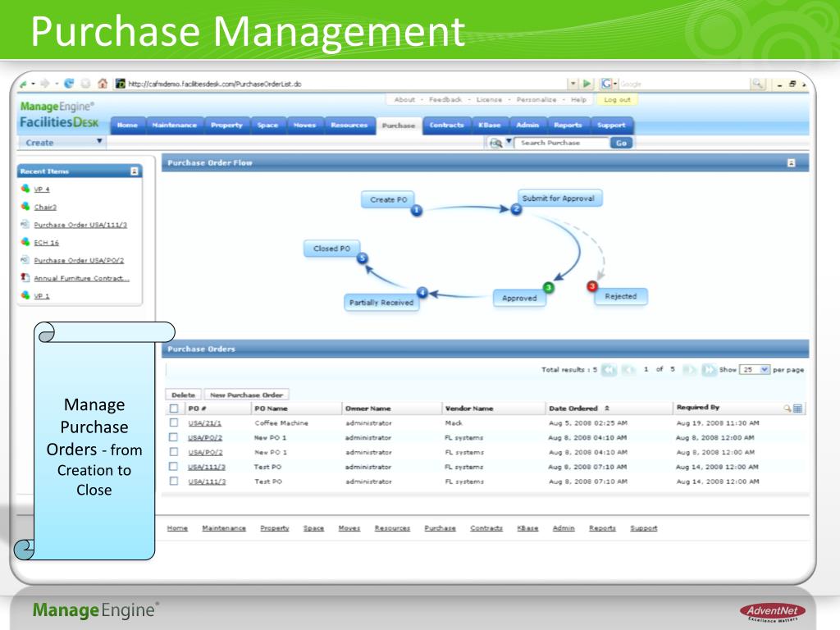Viewport: 840px width, 630px height.
Task: Open the Personalize link
Action: pyautogui.click(x=536, y=99)
